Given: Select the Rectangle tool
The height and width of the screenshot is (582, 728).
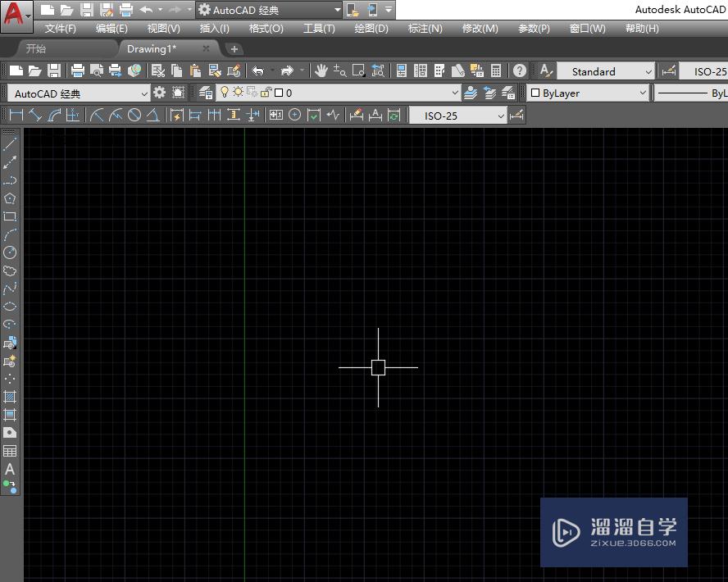Looking at the screenshot, I should [10, 216].
